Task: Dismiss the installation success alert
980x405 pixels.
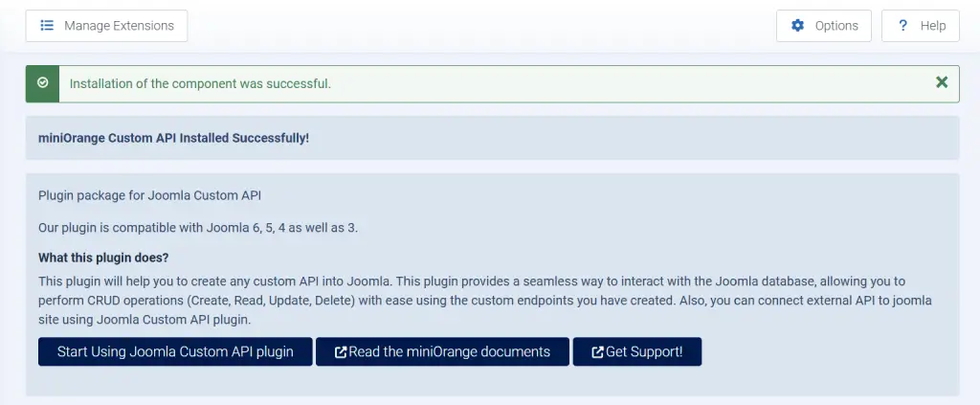Action: [x=942, y=82]
